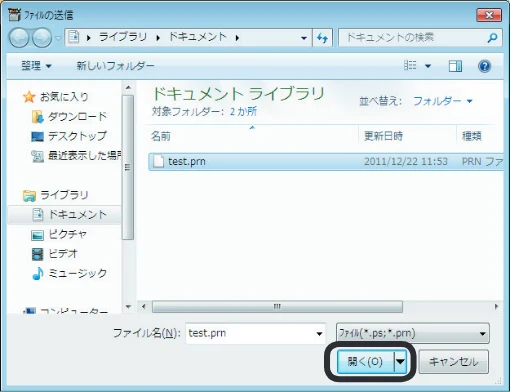511x392 pixels.
Task: Click the search magnifier icon
Action: coord(492,38)
